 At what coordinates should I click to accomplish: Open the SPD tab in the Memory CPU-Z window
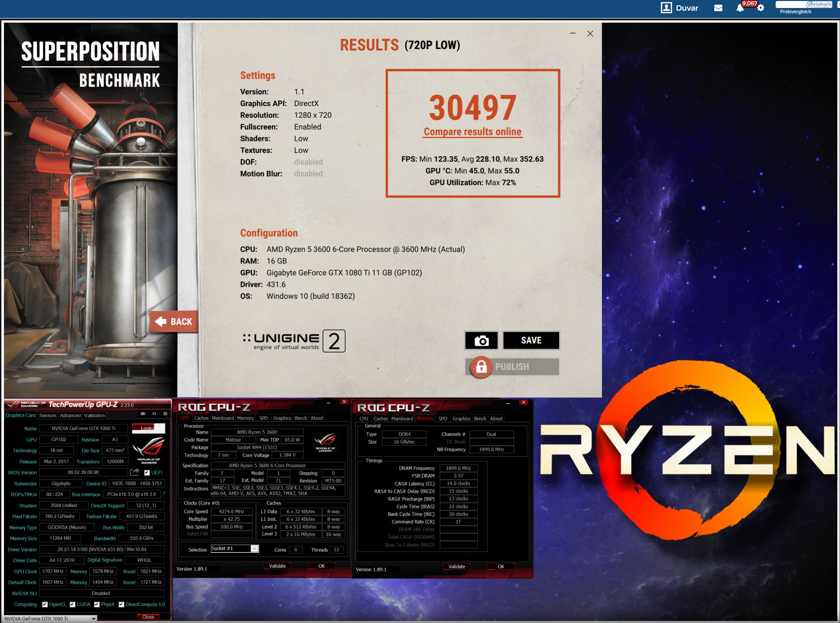[x=442, y=419]
